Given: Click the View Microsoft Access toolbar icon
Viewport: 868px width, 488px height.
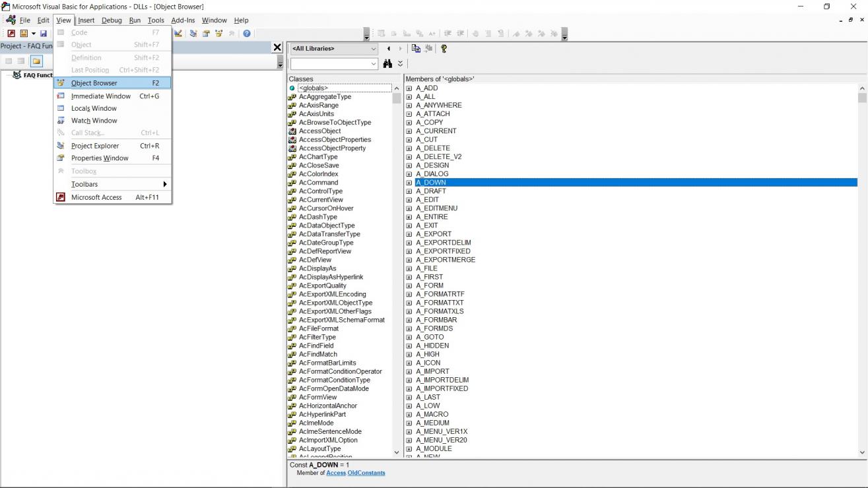Looking at the screenshot, I should (x=11, y=33).
